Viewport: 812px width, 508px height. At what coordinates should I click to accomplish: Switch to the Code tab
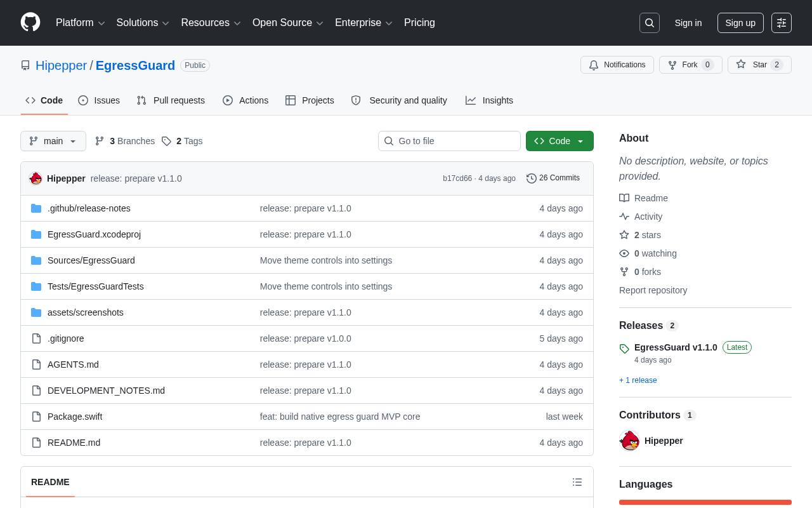pos(44,100)
